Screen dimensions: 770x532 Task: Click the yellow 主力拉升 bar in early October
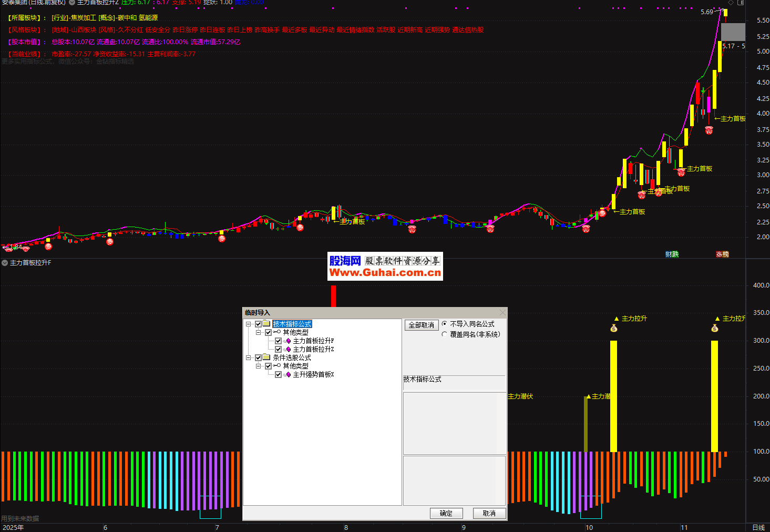(x=613, y=396)
